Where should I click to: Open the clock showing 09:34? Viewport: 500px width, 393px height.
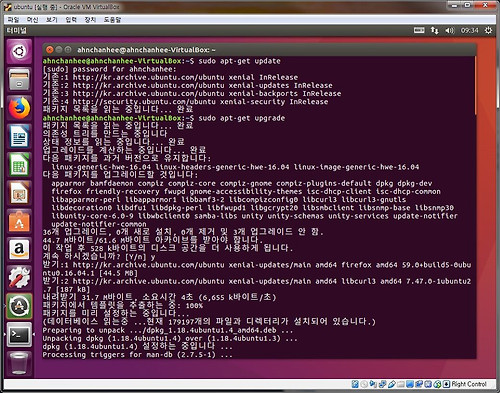pyautogui.click(x=469, y=30)
